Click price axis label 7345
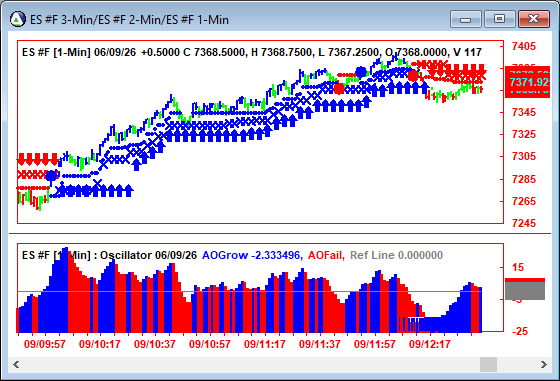Viewport: 560px width, 381px height. 524,112
